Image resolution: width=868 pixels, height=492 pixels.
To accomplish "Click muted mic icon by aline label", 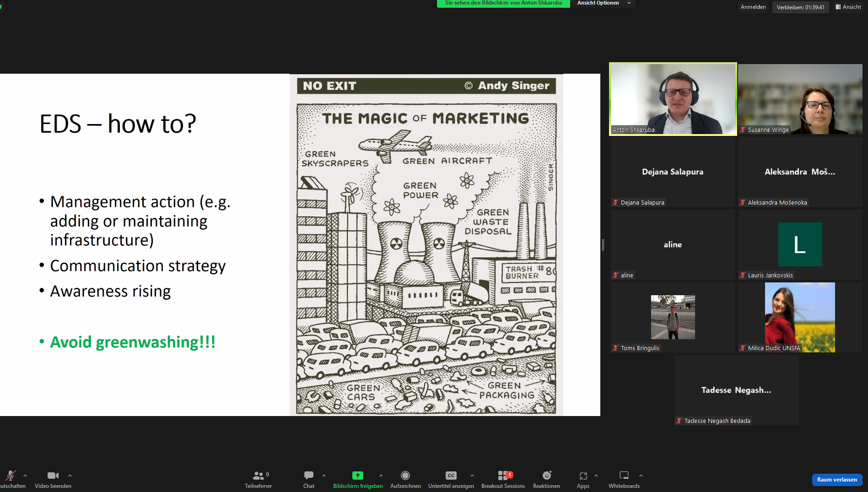I will [615, 276].
